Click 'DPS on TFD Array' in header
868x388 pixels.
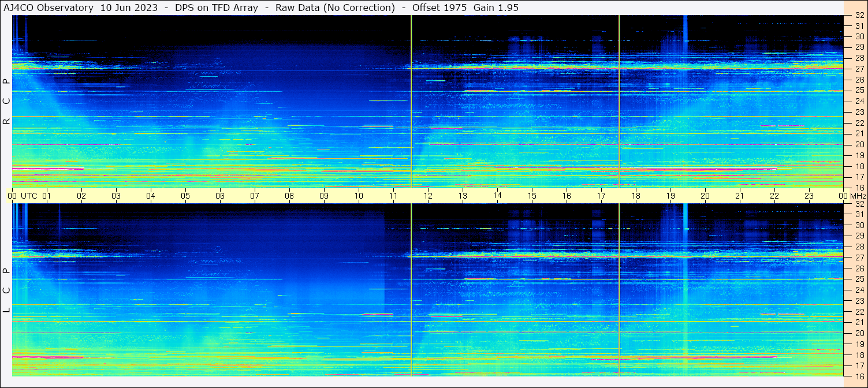[217, 8]
